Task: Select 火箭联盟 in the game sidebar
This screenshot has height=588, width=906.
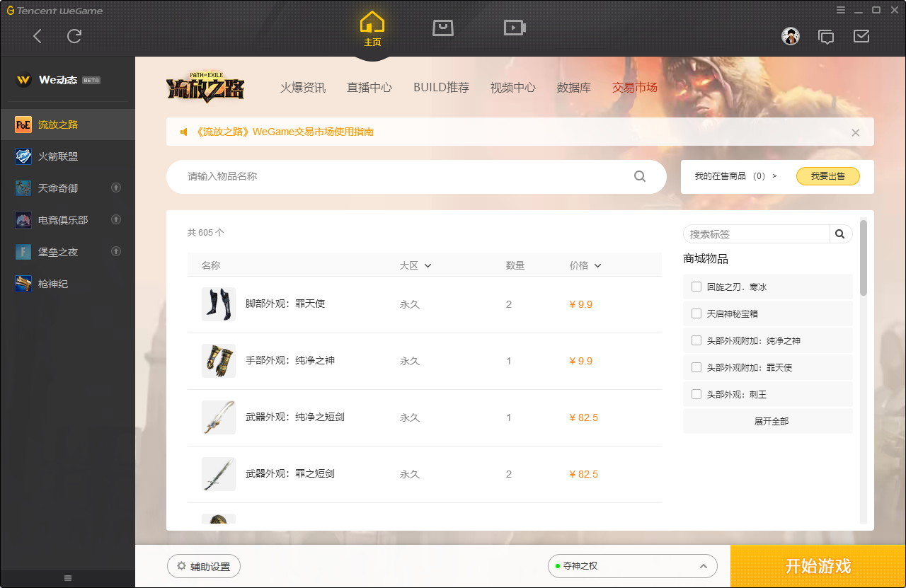Action: [67, 156]
